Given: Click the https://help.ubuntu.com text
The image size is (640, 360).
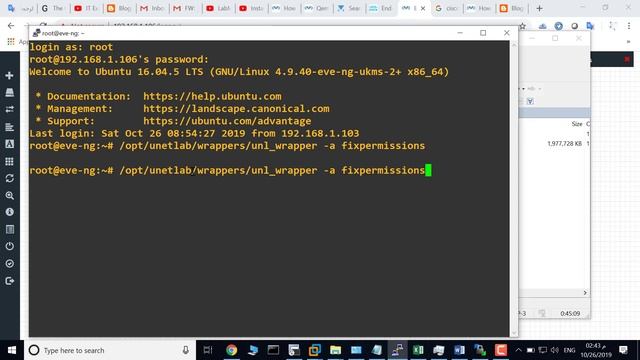Looking at the screenshot, I should click(212, 96).
